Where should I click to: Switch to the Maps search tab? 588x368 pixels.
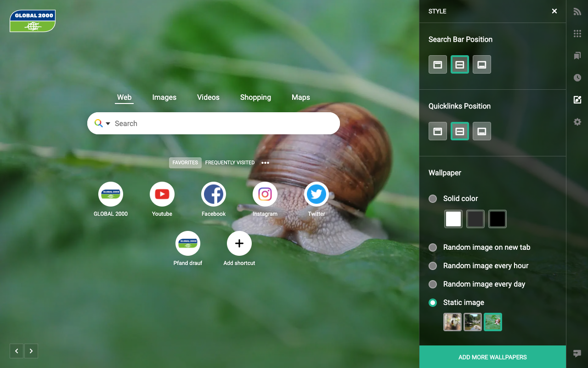[301, 98]
